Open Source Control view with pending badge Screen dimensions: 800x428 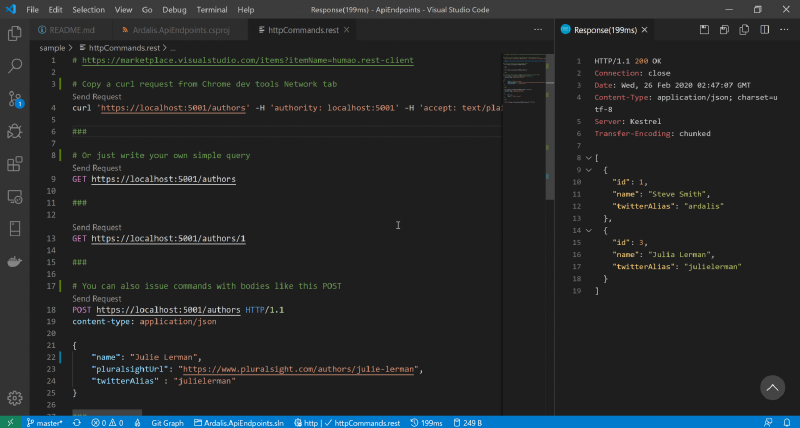15,99
